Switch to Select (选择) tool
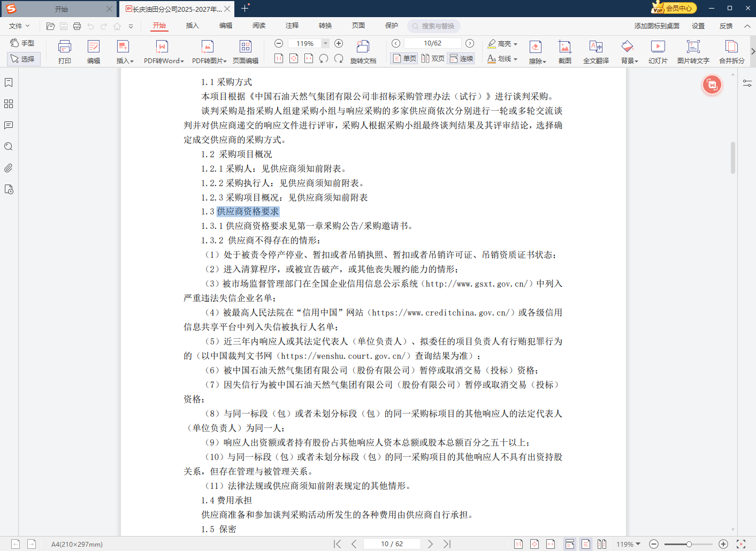 coord(23,59)
